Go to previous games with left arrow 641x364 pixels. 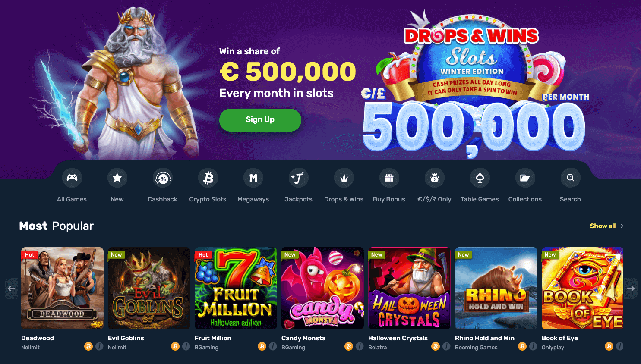pos(12,289)
